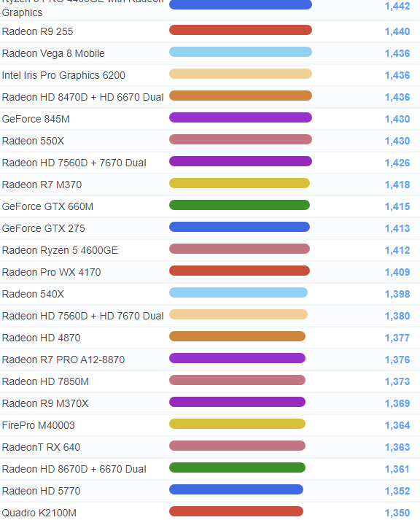Image resolution: width=420 pixels, height=520 pixels.
Task: Click score 1,350 for Quadro K2100M
Action: (x=397, y=513)
